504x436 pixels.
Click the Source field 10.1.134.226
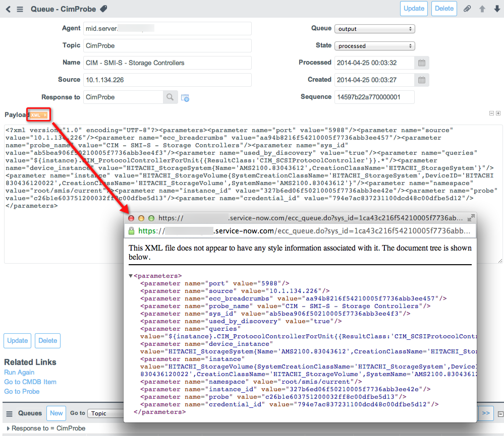point(167,80)
